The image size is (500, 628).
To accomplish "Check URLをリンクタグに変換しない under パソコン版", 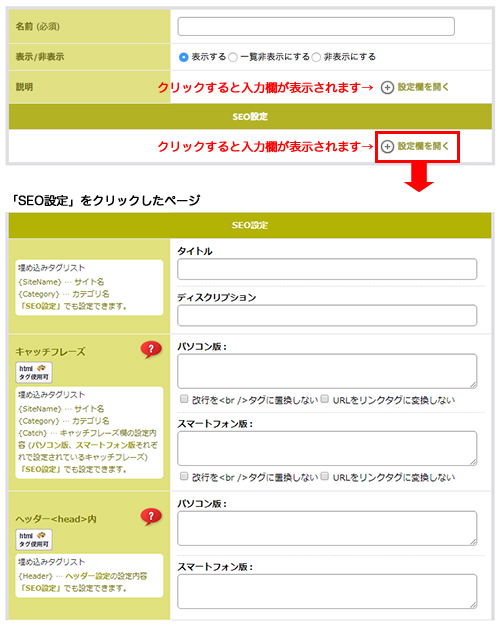I will click(325, 399).
